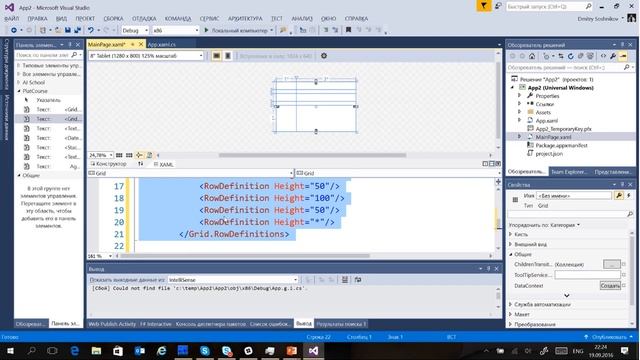640x360 pixels.
Task: Open the СБОРКА menu
Action: 113,18
